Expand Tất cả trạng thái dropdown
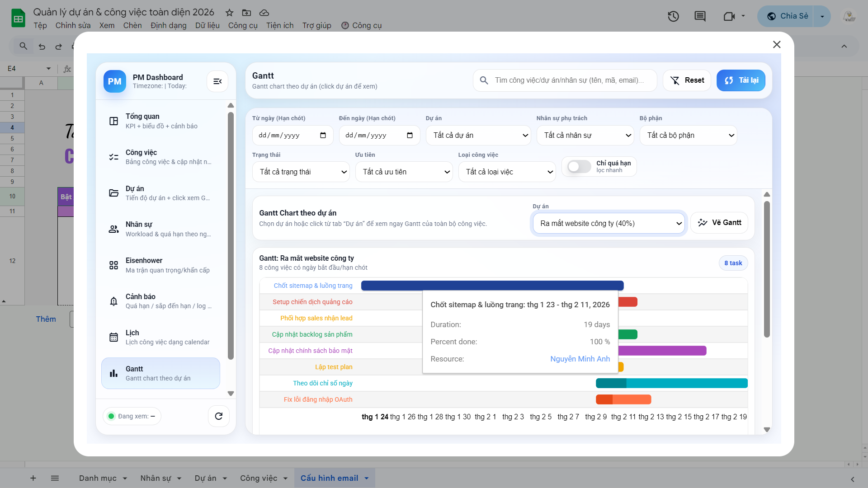Image resolution: width=868 pixels, height=488 pixels. pos(301,172)
